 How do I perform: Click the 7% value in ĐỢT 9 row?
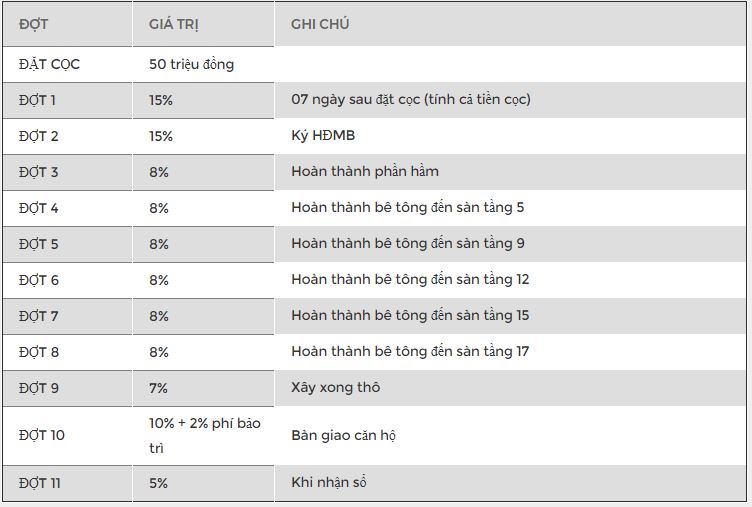tap(158, 388)
